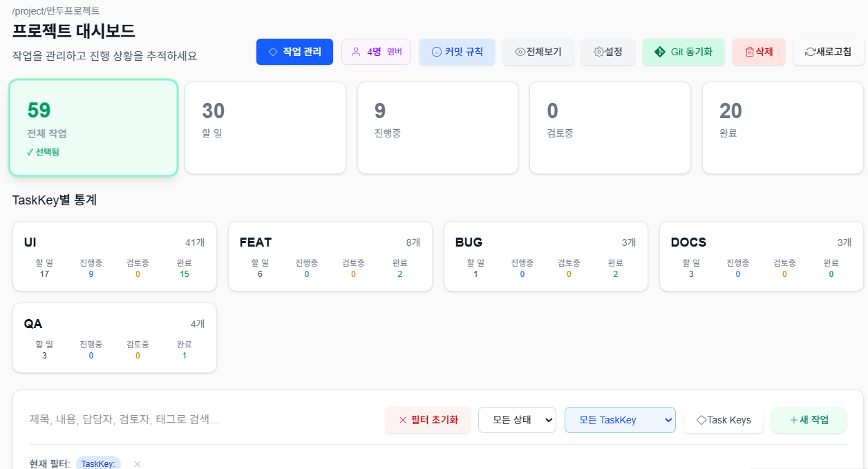The height and width of the screenshot is (469, 868).
Task: Expand the 모든 TaskKey dropdown
Action: click(x=620, y=420)
